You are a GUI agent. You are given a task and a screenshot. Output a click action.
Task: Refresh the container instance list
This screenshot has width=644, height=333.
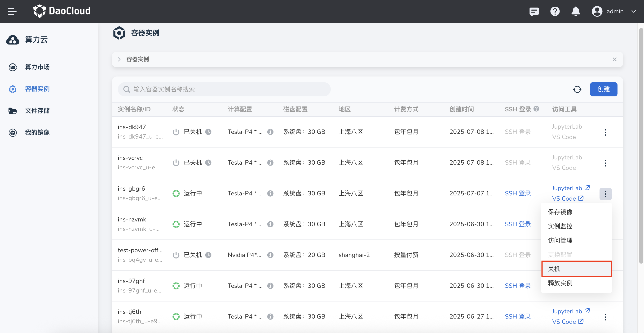577,89
